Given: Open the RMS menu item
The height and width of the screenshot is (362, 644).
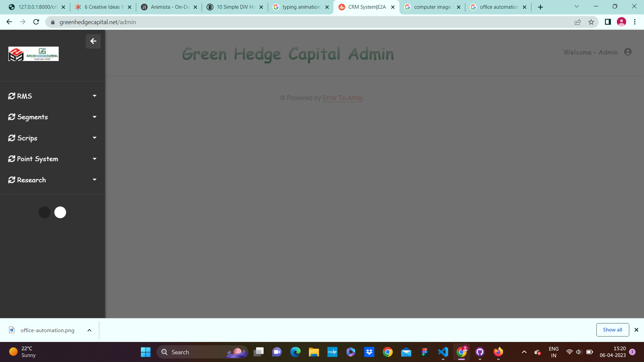Looking at the screenshot, I should [52, 96].
